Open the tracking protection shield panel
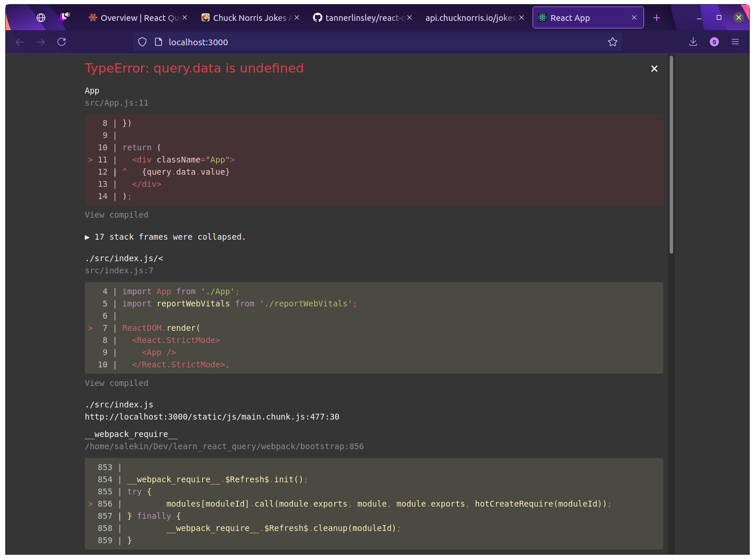 [x=141, y=41]
